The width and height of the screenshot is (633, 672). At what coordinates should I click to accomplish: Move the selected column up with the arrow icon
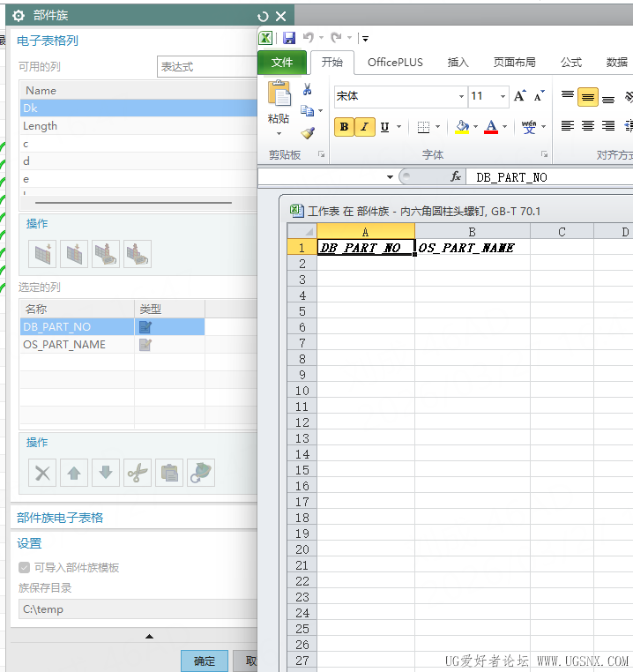point(74,473)
